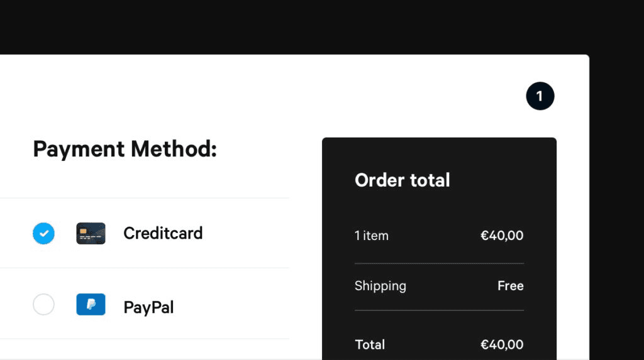Click the credit card icon
The width and height of the screenshot is (644, 360).
[91, 234]
